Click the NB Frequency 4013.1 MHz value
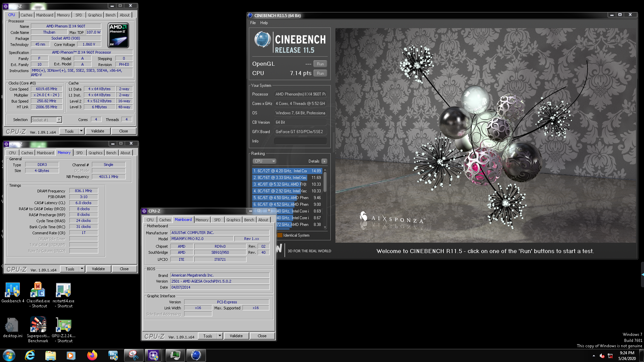 click(109, 177)
